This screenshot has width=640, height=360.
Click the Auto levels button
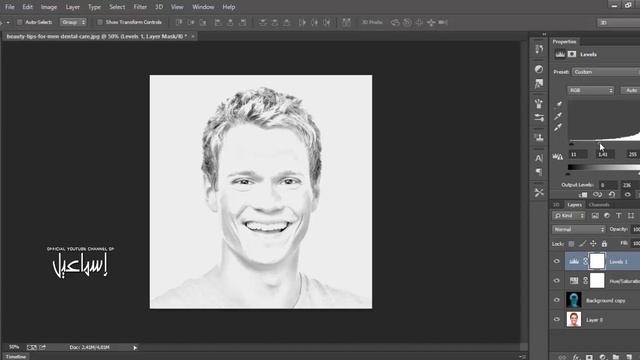click(x=631, y=90)
